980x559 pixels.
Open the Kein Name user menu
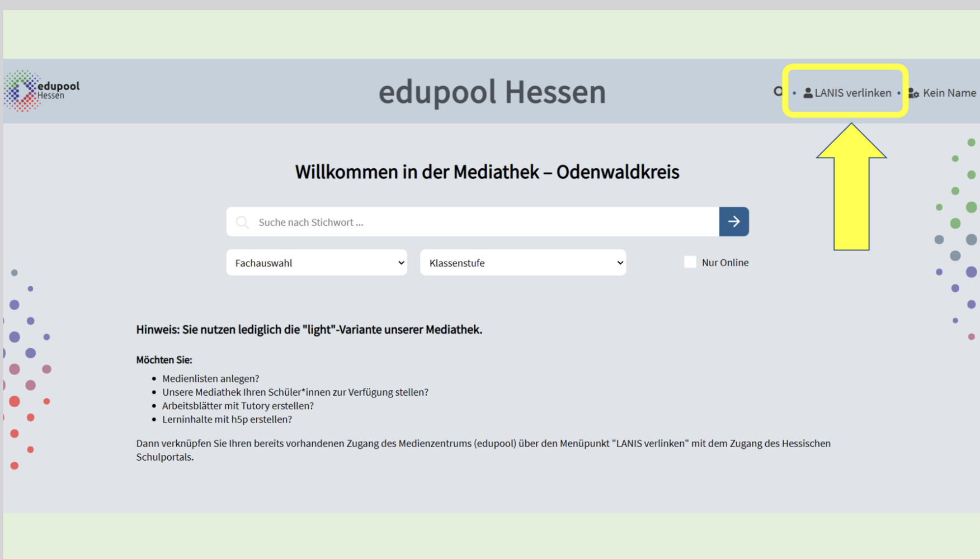point(949,93)
